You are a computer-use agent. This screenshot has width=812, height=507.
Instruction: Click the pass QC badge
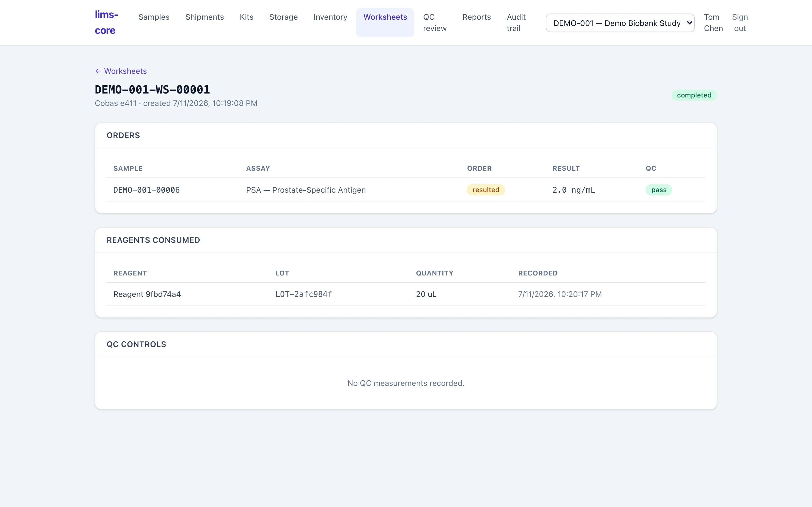click(658, 190)
